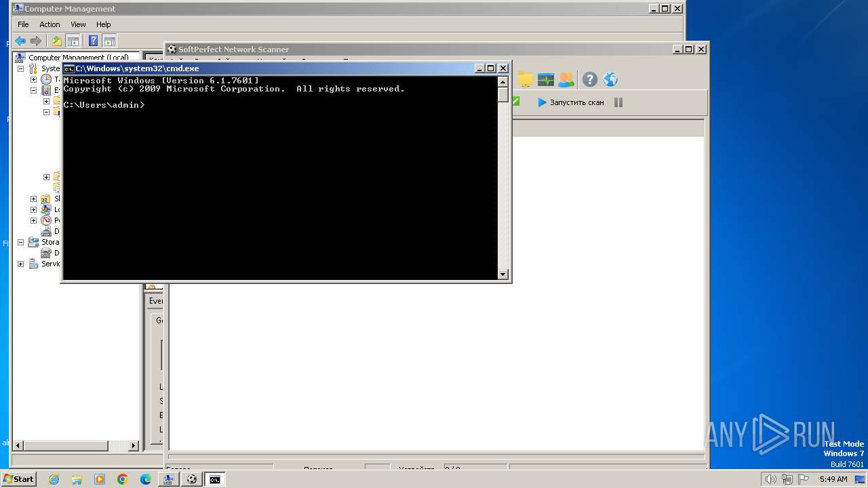The image size is (868, 488).
Task: Open Windows Explorer from taskbar
Action: [x=77, y=479]
